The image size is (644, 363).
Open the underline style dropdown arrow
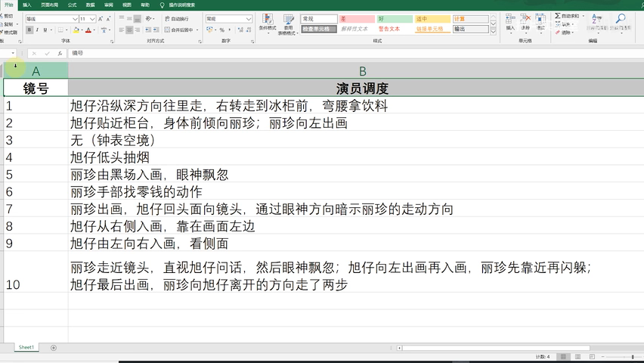[51, 29]
